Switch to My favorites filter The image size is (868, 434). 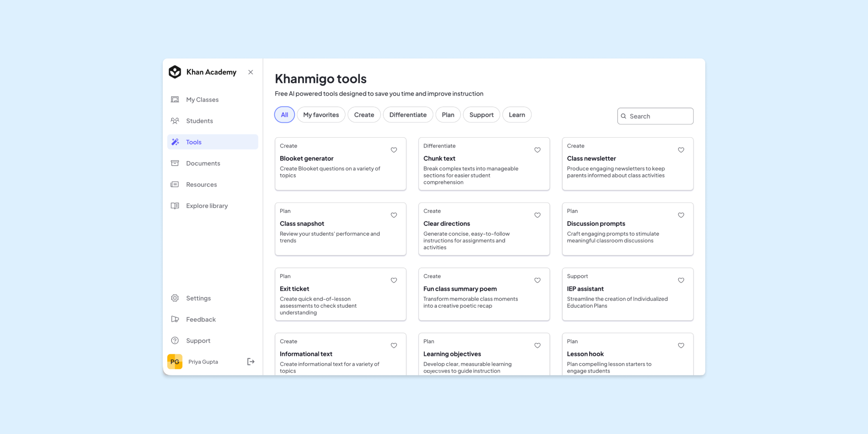pos(321,115)
